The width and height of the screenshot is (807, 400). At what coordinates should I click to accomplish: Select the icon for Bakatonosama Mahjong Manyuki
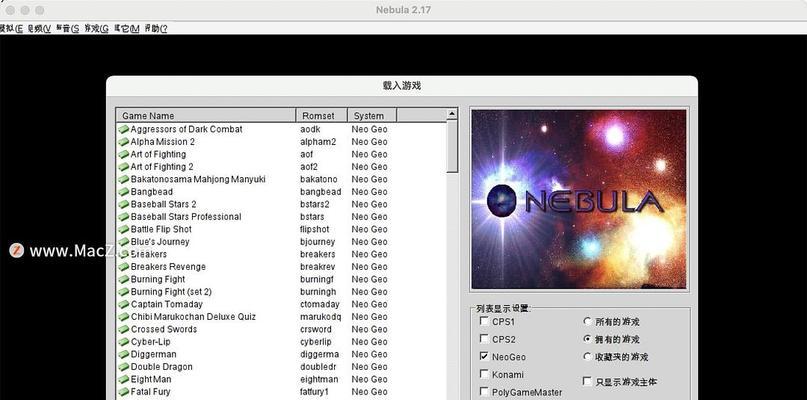[124, 179]
